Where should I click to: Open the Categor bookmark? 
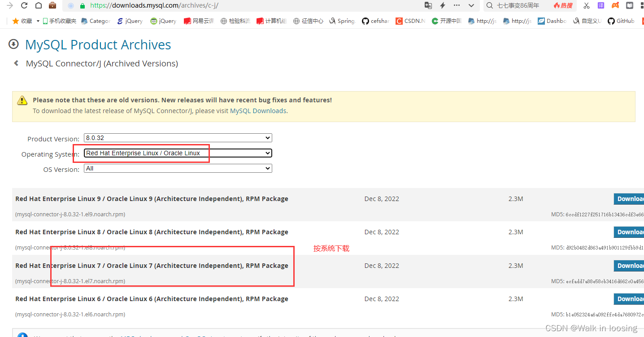pos(96,21)
